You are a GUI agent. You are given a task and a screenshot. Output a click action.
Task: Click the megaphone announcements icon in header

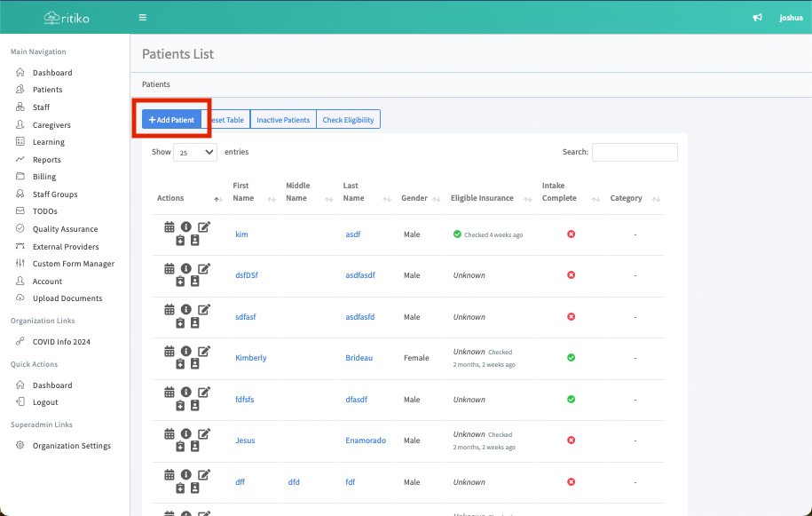coord(757,18)
